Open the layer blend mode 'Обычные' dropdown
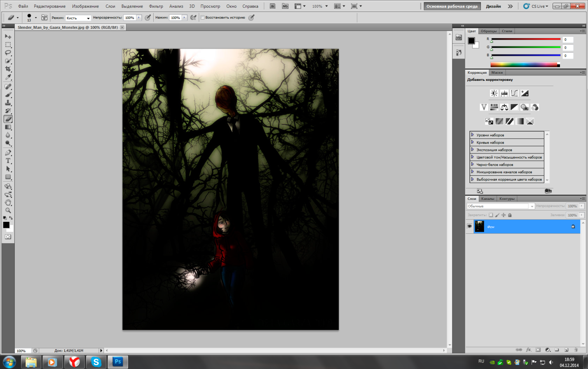The image size is (588, 369). tap(501, 206)
